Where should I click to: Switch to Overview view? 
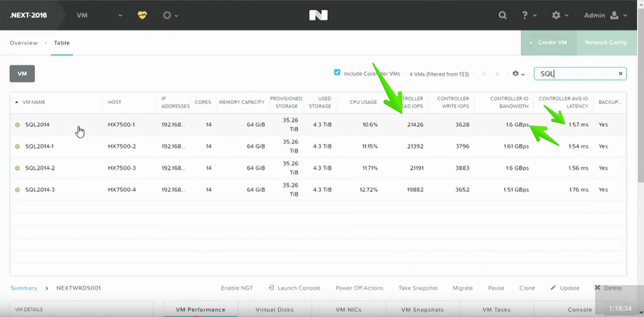tap(24, 43)
